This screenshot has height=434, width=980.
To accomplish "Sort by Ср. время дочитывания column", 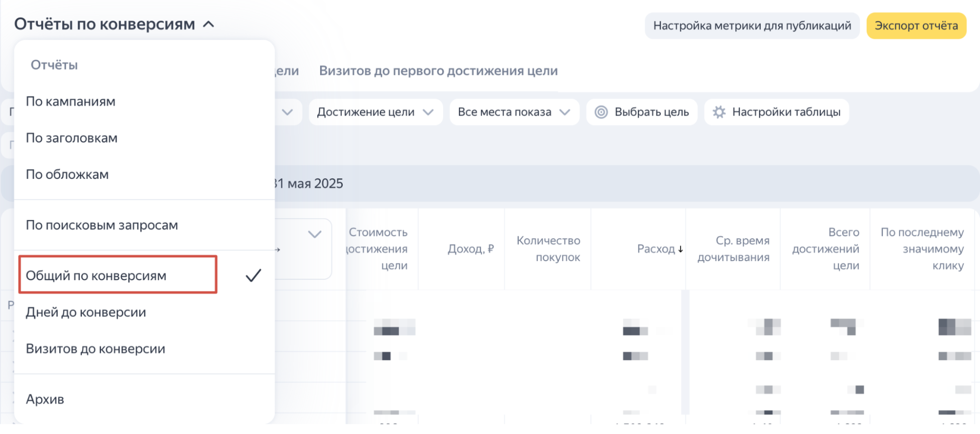I will coord(733,249).
